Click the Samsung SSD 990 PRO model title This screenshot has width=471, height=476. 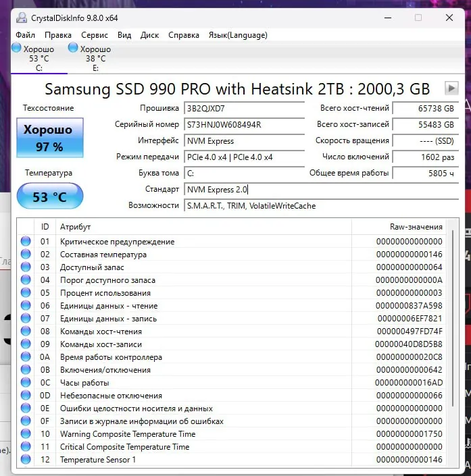pyautogui.click(x=237, y=89)
